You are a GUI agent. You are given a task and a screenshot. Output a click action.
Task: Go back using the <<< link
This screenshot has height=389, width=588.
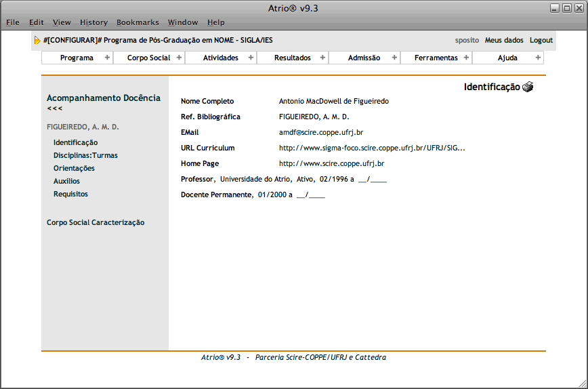point(55,108)
